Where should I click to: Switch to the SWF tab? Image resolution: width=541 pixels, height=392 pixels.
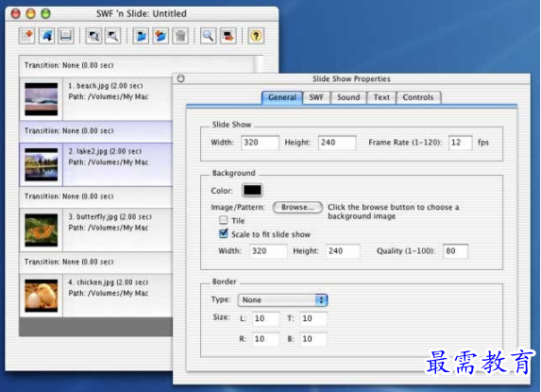(x=316, y=97)
